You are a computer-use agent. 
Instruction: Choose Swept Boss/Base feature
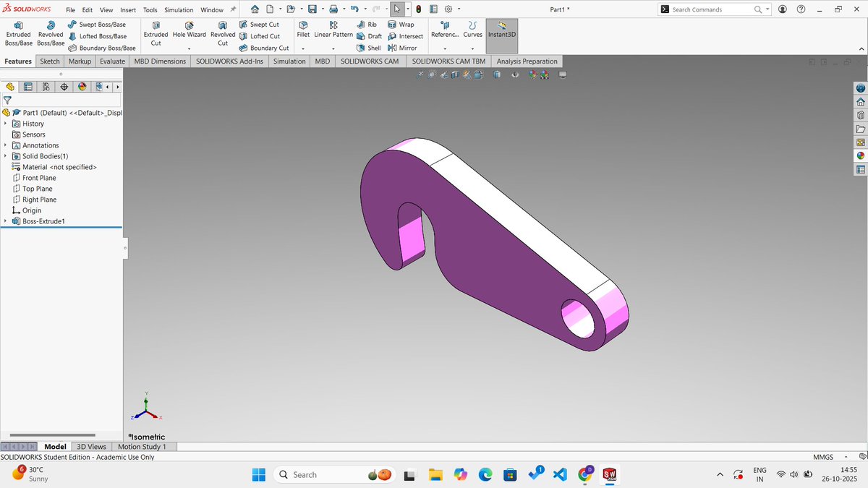(97, 25)
